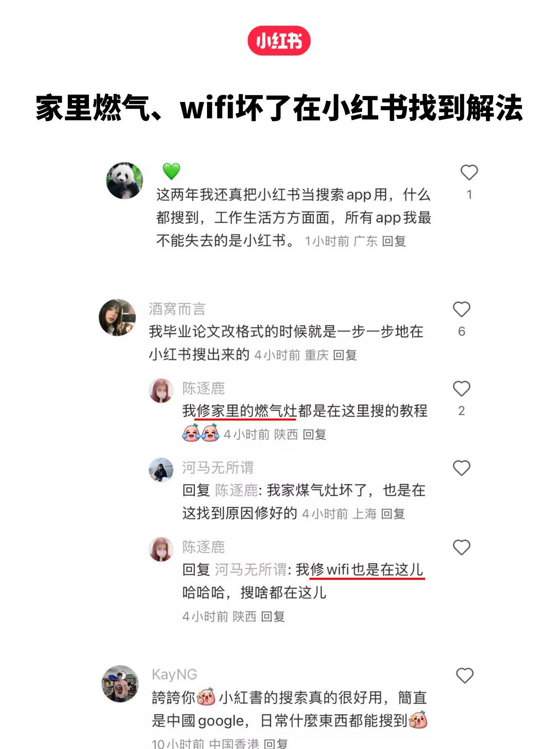This screenshot has height=749, width=560.
Task: Open the KayNG username link
Action: click(174, 674)
